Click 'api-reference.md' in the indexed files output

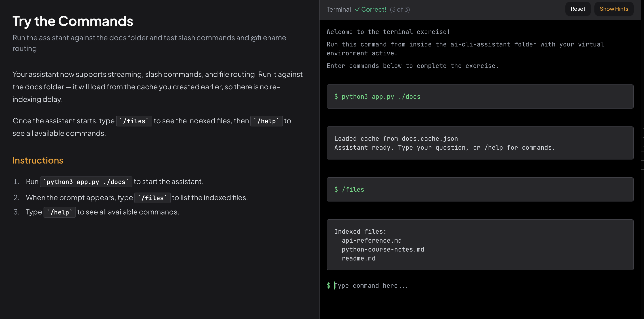pos(372,240)
